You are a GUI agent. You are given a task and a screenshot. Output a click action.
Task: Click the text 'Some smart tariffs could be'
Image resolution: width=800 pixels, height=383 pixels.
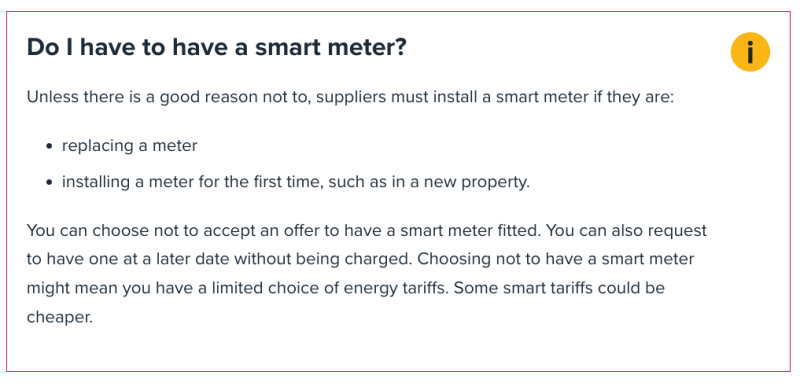(559, 288)
